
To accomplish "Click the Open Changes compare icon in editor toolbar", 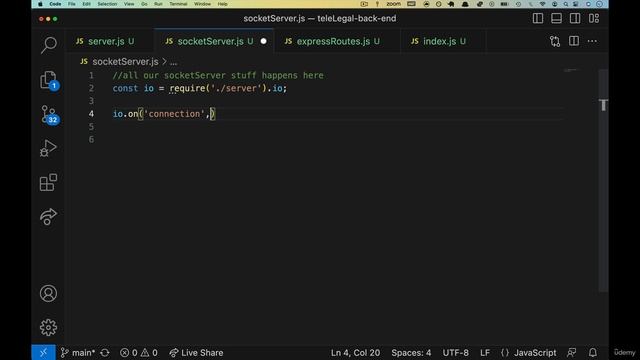I will pyautogui.click(x=555, y=41).
